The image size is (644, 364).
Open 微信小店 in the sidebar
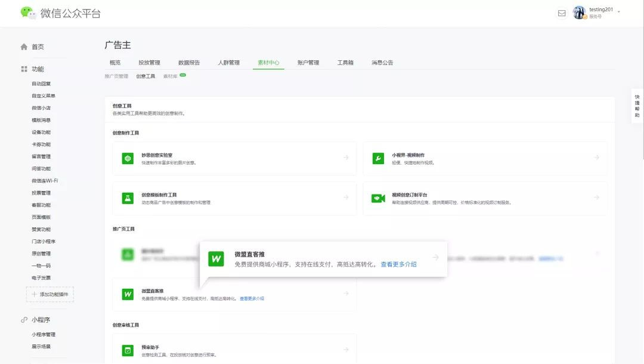coord(41,107)
